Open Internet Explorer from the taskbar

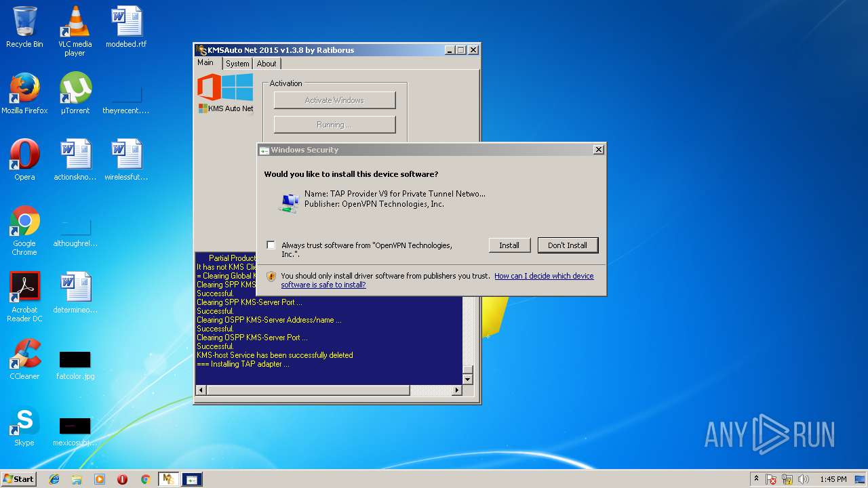tap(54, 479)
